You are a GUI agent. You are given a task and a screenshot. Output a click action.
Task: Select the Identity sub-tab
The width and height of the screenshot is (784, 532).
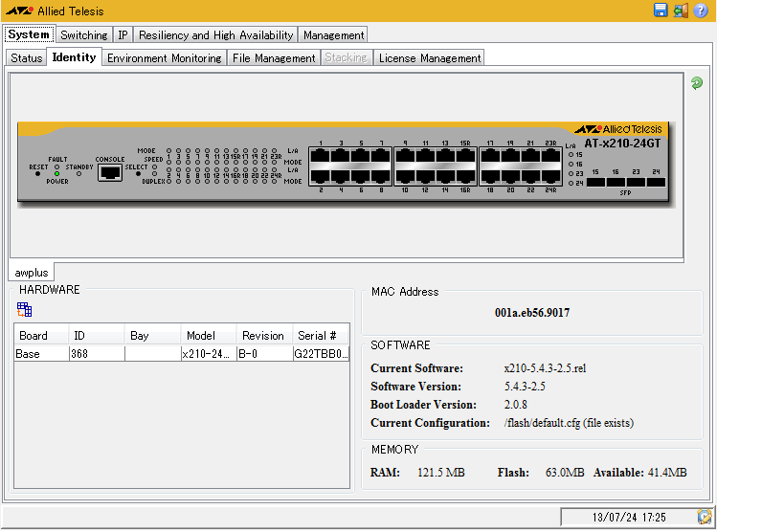(74, 57)
